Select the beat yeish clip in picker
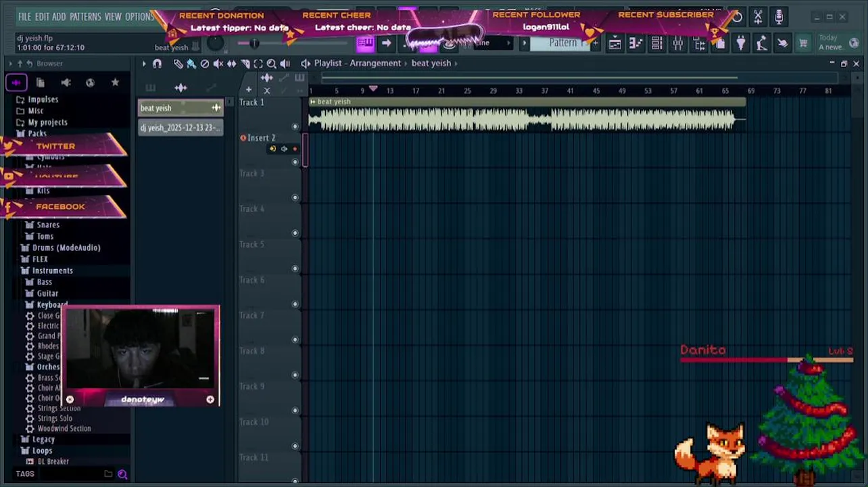The height and width of the screenshot is (487, 868). coord(180,108)
